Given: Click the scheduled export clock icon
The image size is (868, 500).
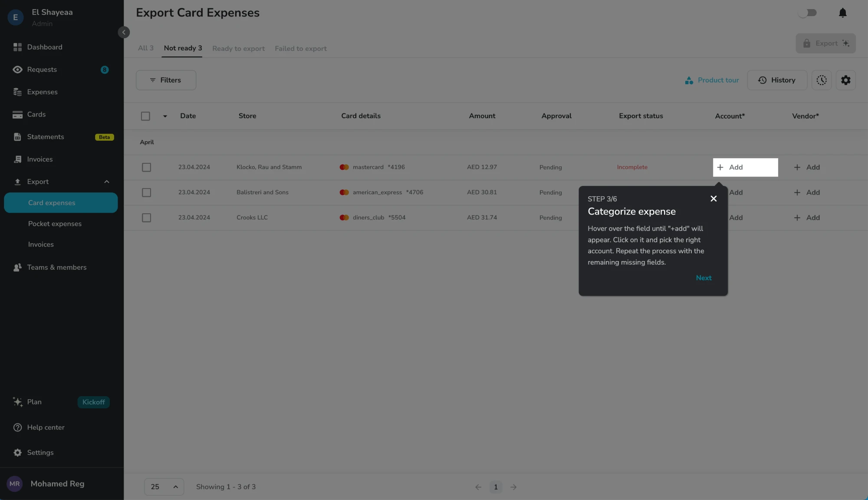Looking at the screenshot, I should 821,80.
